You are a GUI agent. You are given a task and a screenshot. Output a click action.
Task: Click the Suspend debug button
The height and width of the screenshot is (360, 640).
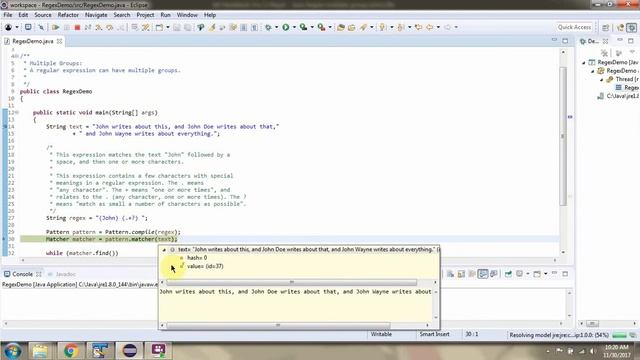pos(67,27)
